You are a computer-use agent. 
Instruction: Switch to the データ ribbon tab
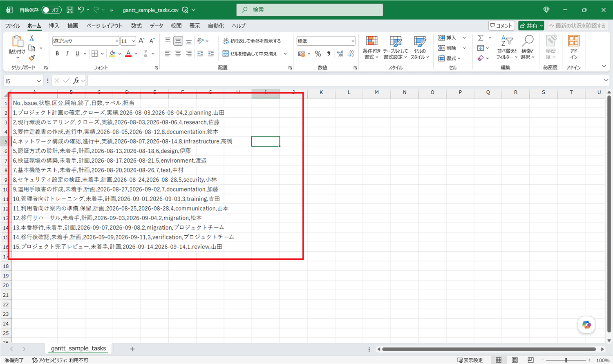pos(156,26)
